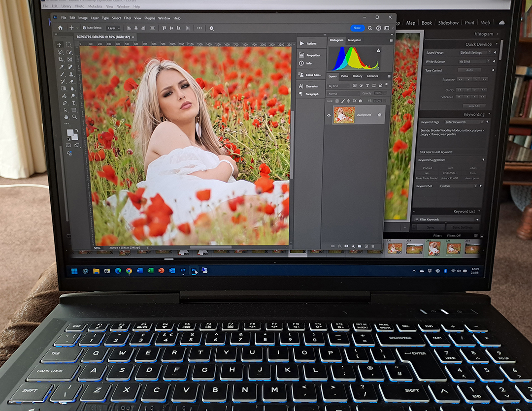Viewport: 532px width, 411px height.
Task: Open the layer Kind filter dropdown
Action: [x=338, y=86]
